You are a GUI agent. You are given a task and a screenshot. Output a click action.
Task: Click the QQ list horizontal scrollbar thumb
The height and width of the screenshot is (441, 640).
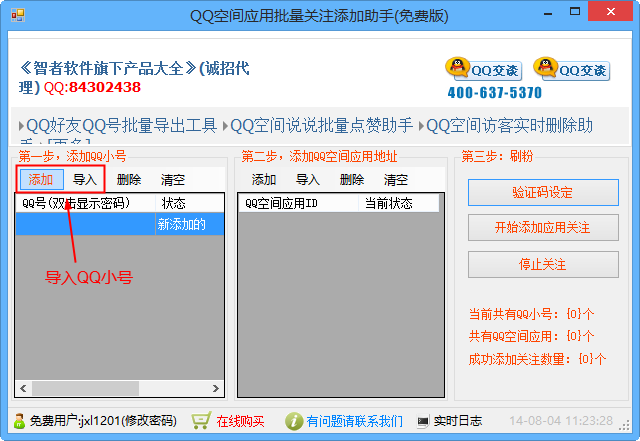click(x=85, y=388)
